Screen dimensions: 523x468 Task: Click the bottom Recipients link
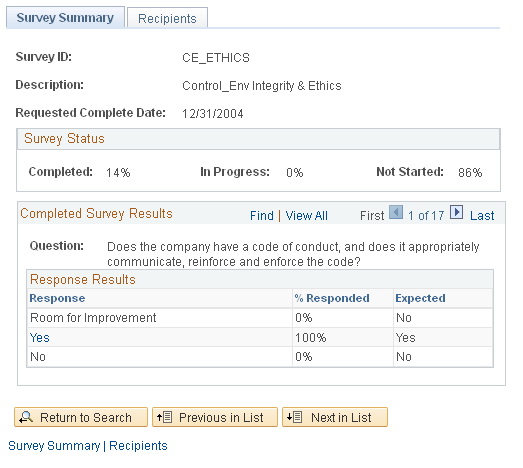[x=138, y=446]
